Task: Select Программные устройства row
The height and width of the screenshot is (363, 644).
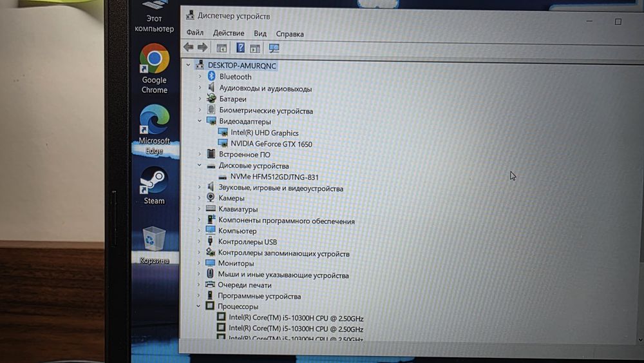Action: 259,296
